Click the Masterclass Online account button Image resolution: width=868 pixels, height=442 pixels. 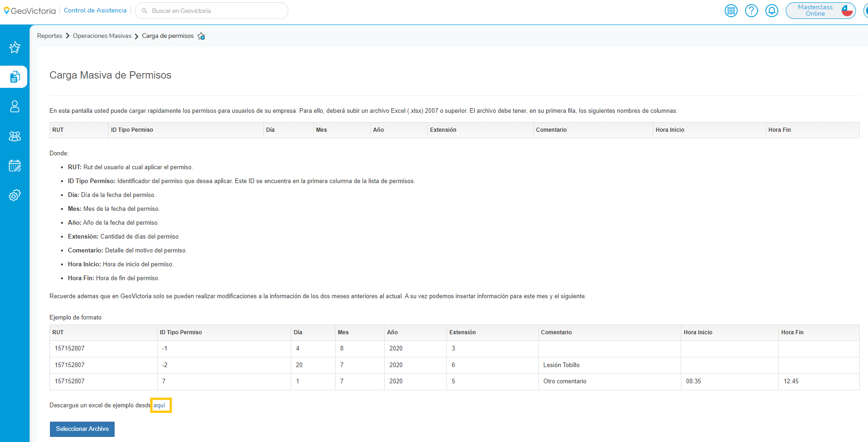(820, 11)
